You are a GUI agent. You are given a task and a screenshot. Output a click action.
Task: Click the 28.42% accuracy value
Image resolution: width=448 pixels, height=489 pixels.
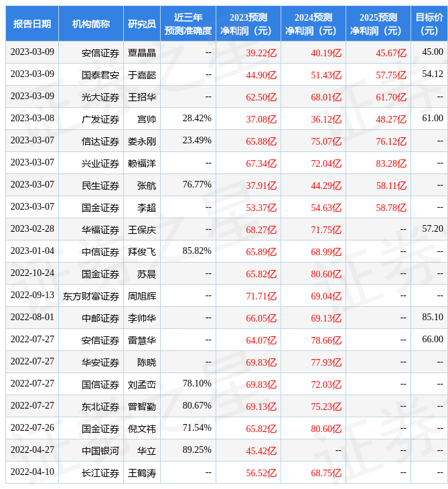coord(197,118)
